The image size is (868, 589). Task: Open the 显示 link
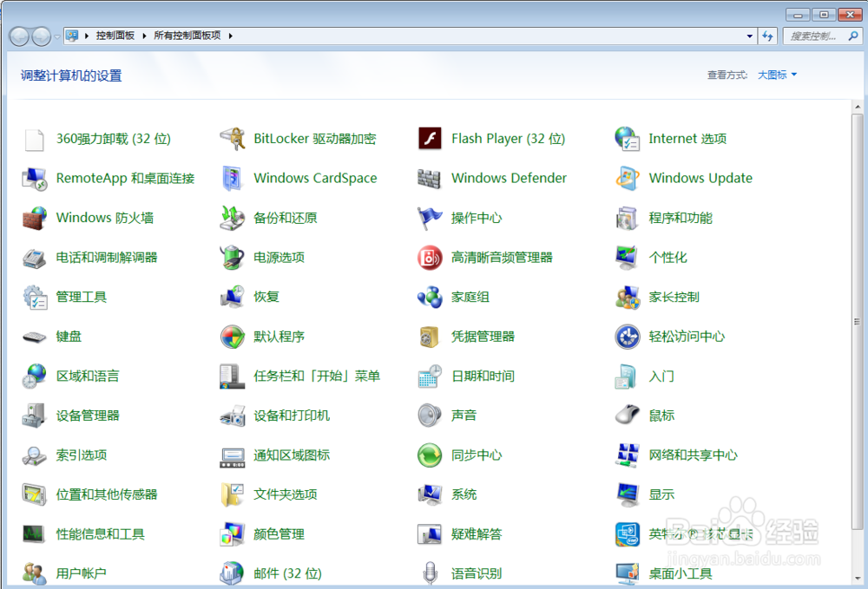(x=661, y=494)
